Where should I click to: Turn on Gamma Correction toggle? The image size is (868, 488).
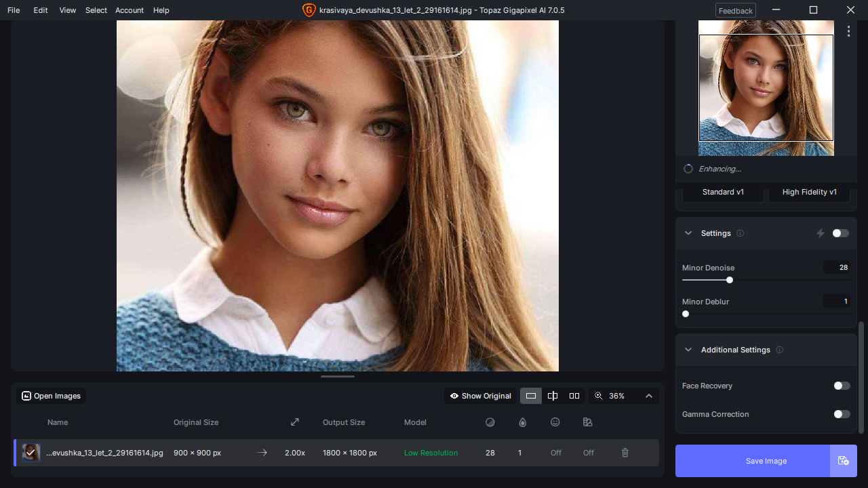[x=842, y=414]
